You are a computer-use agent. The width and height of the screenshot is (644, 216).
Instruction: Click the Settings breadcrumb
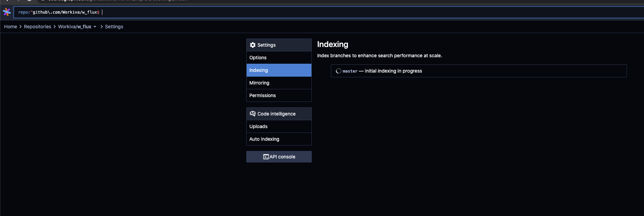(x=114, y=27)
